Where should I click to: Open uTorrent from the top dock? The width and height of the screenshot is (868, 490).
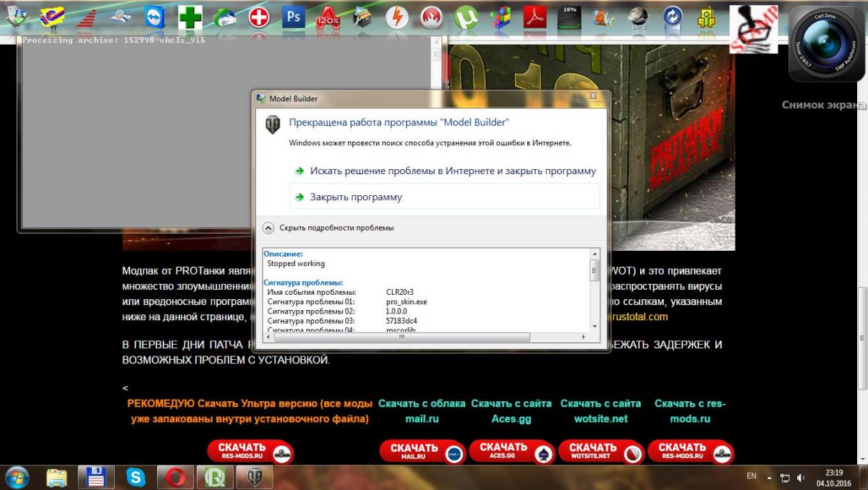[466, 17]
